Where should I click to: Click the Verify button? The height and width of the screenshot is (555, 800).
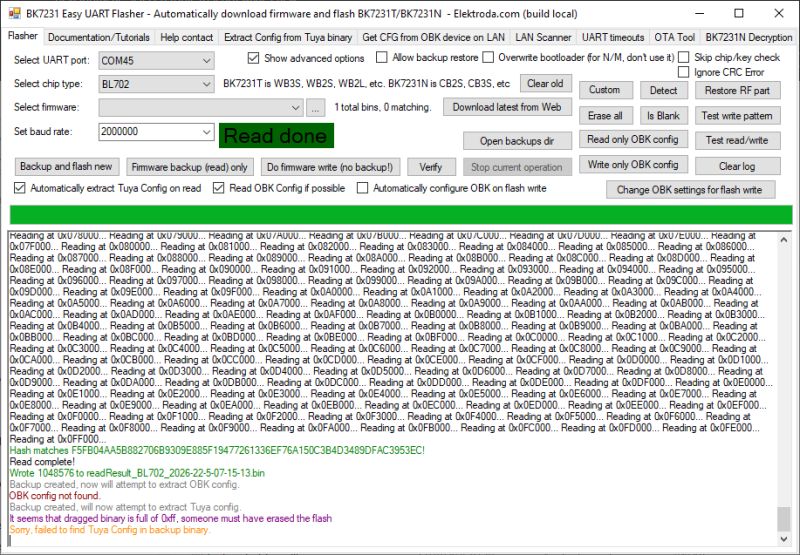point(431,167)
